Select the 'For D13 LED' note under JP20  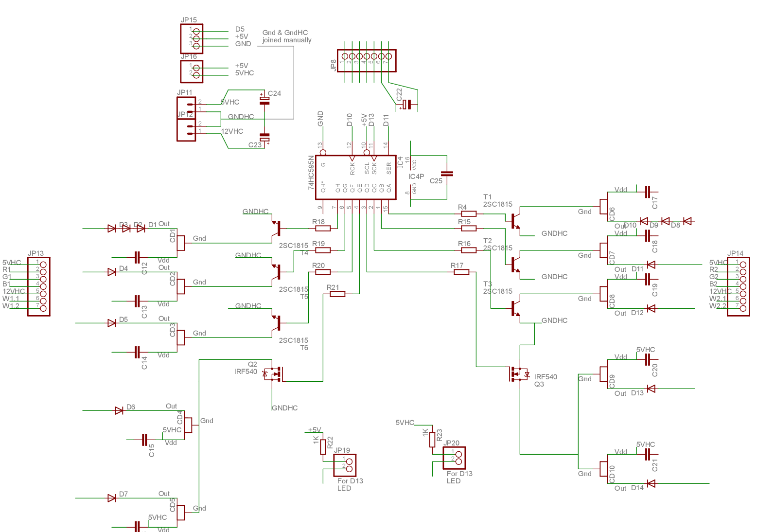(459, 477)
